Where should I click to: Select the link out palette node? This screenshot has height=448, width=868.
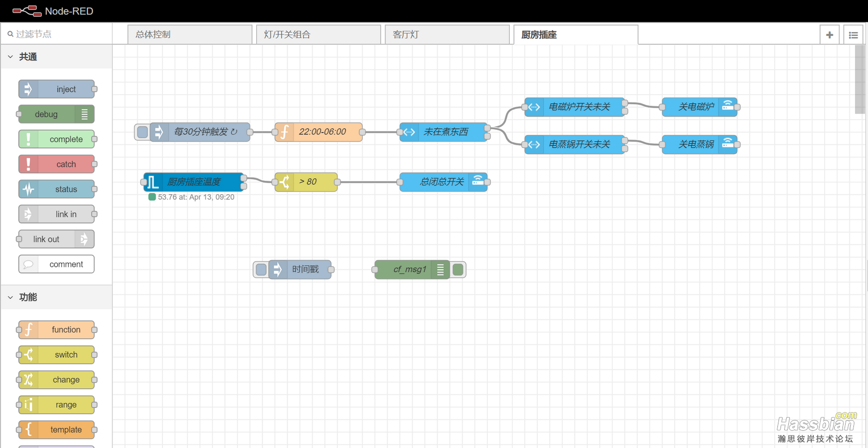[56, 239]
